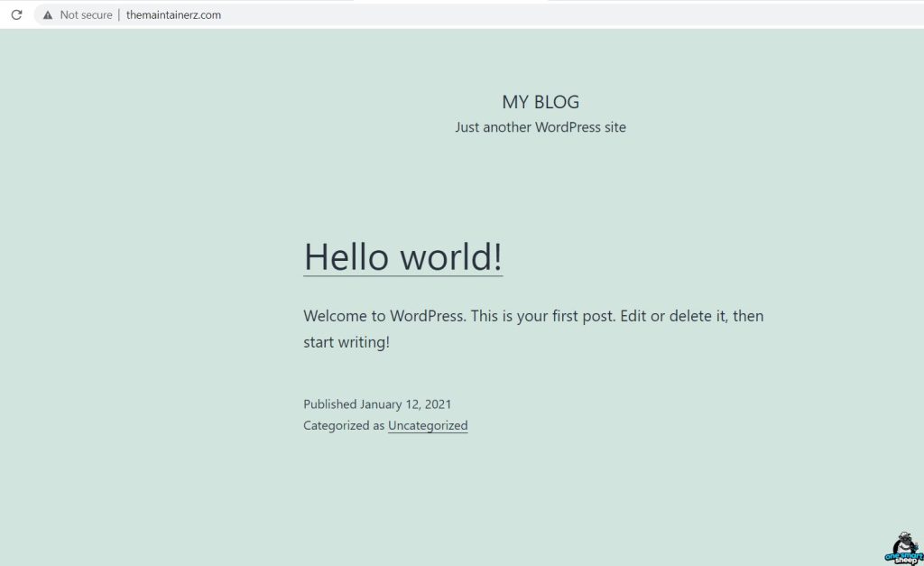Click the word "Published" in post footer
Screen dimensions: 924x566
coord(329,404)
